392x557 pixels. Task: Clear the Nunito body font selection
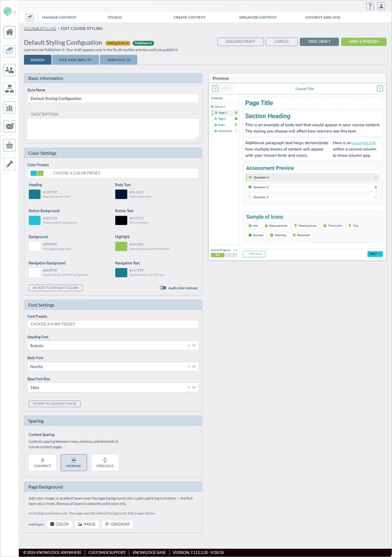189,366
